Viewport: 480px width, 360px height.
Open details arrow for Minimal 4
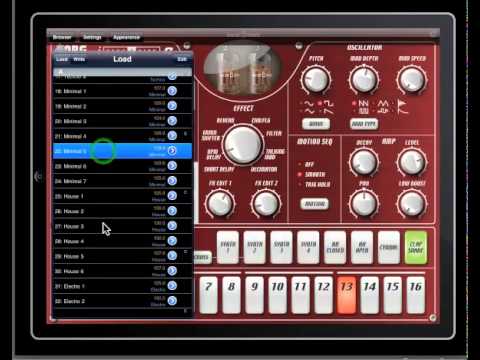coord(172,136)
